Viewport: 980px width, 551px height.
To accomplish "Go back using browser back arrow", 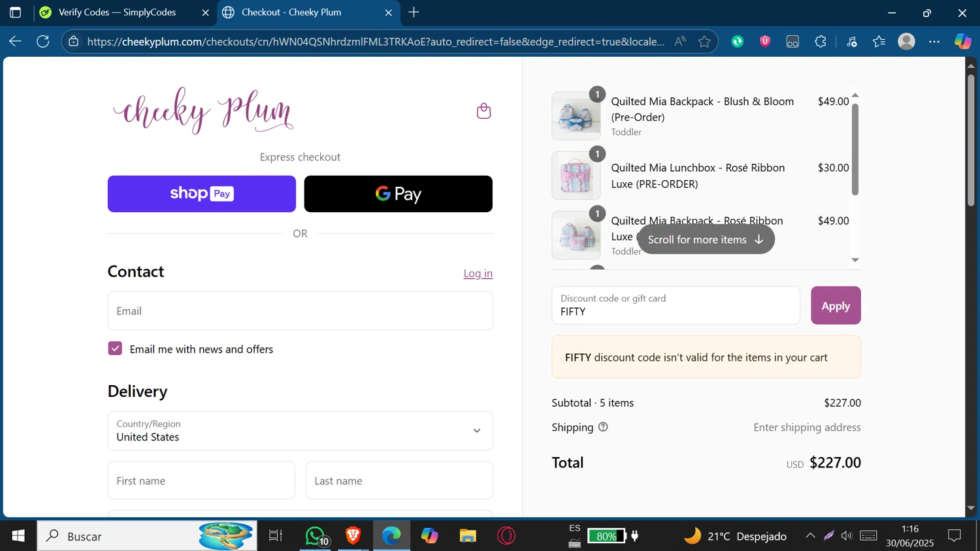I will pos(15,41).
